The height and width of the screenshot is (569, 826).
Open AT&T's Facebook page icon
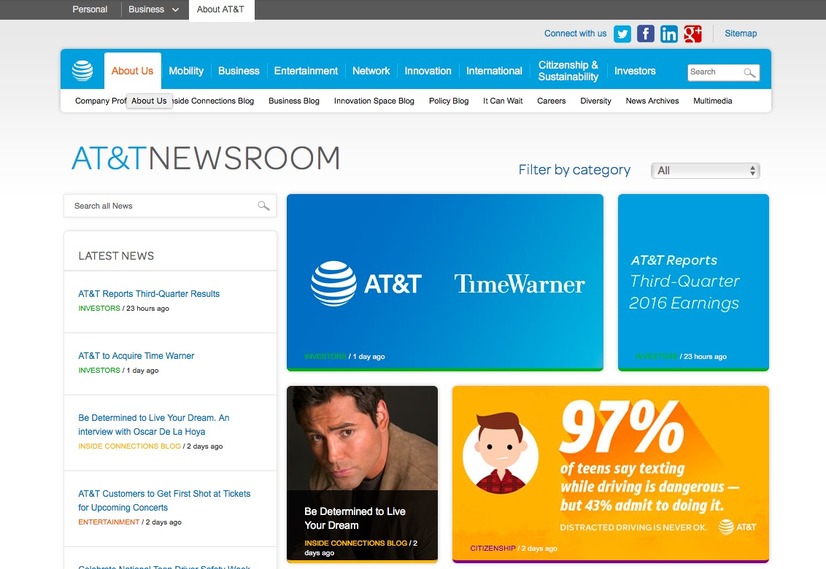click(x=645, y=34)
